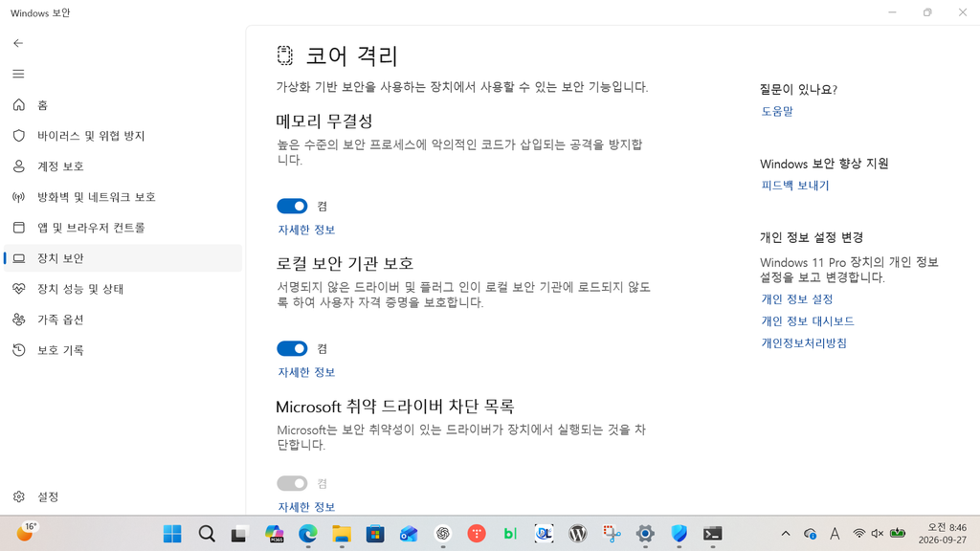Open Snipping Tool from taskbar
The width and height of the screenshot is (980, 551).
tap(612, 534)
